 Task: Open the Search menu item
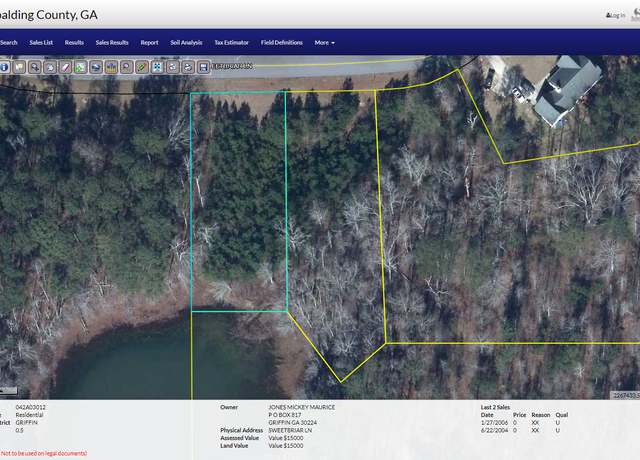(9, 42)
